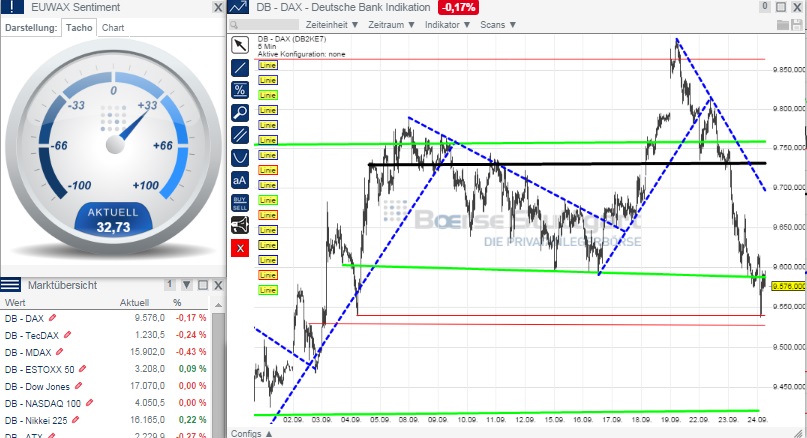Screen dimensions: 807x438
Task: Click the -0,17% badge in chart title
Action: click(x=458, y=7)
